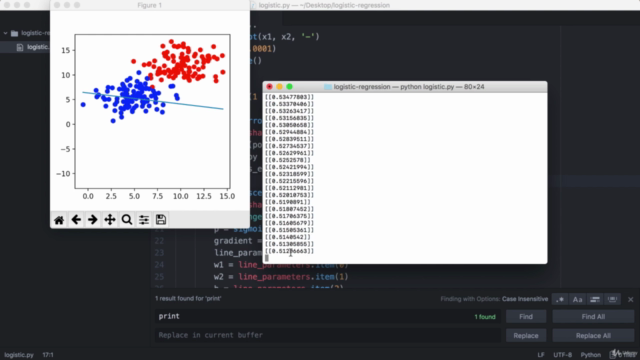Click the Figure 1 window title

(149, 5)
